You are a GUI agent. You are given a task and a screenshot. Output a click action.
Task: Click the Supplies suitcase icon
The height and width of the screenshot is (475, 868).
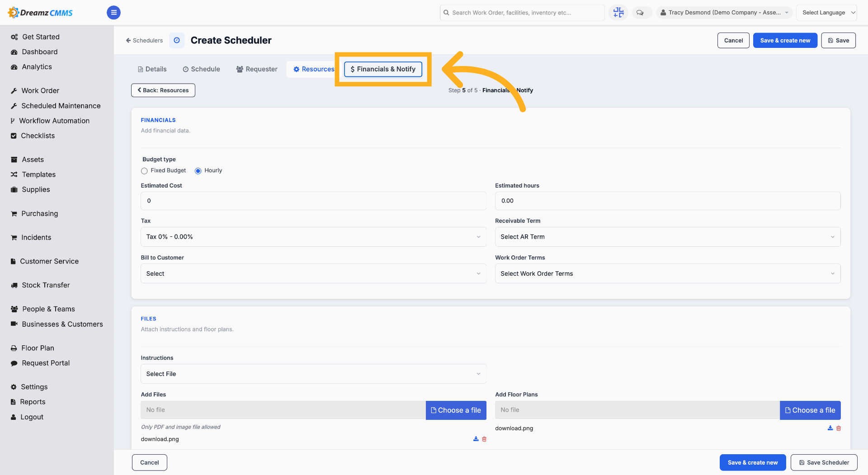coord(14,189)
